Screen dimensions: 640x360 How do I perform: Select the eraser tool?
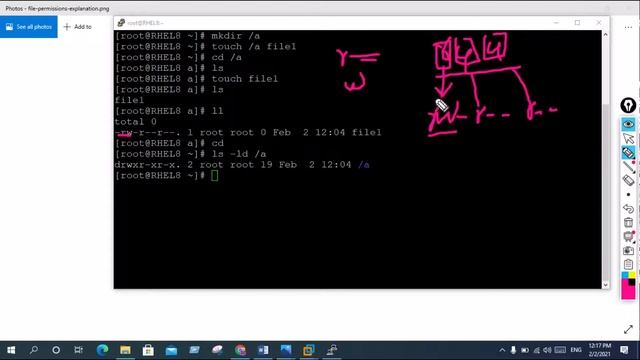[x=628, y=180]
